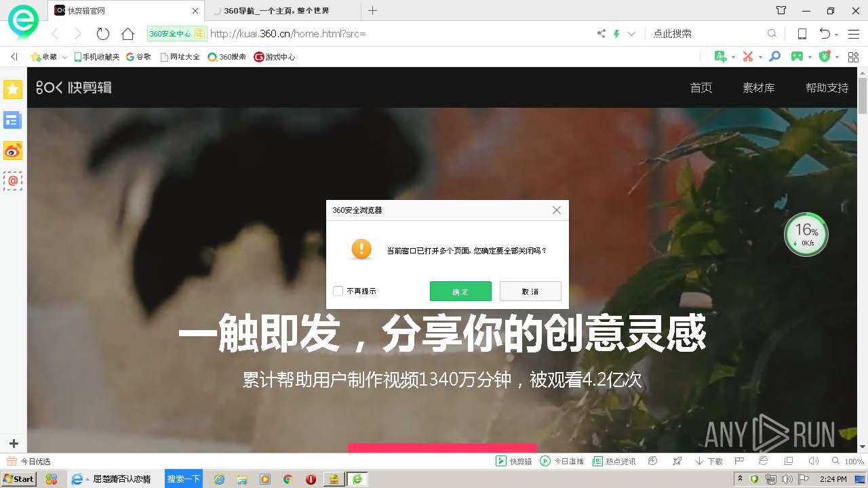Open 快剪辑 in status bar

click(x=513, y=462)
